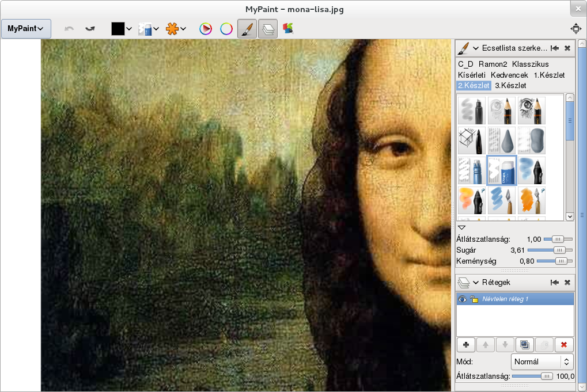This screenshot has height=392, width=587.
Task: Collapse brush settings with disclosure triangle
Action: [x=461, y=227]
